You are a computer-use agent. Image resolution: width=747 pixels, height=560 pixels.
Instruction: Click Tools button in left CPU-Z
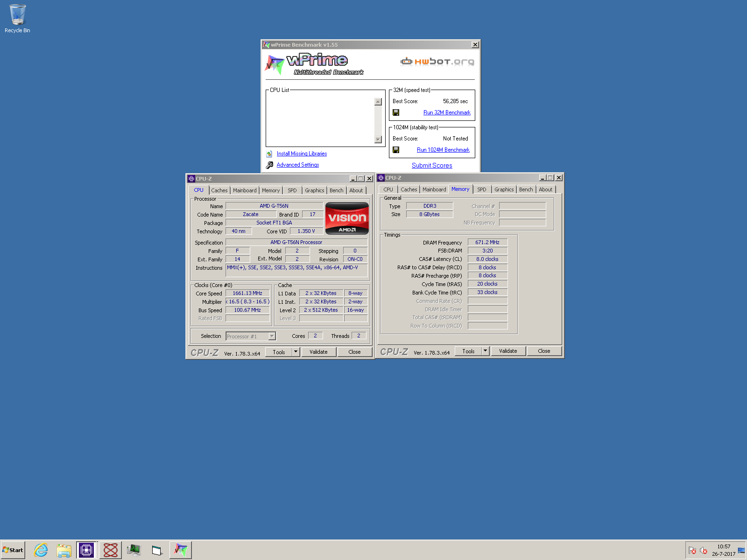pos(279,352)
